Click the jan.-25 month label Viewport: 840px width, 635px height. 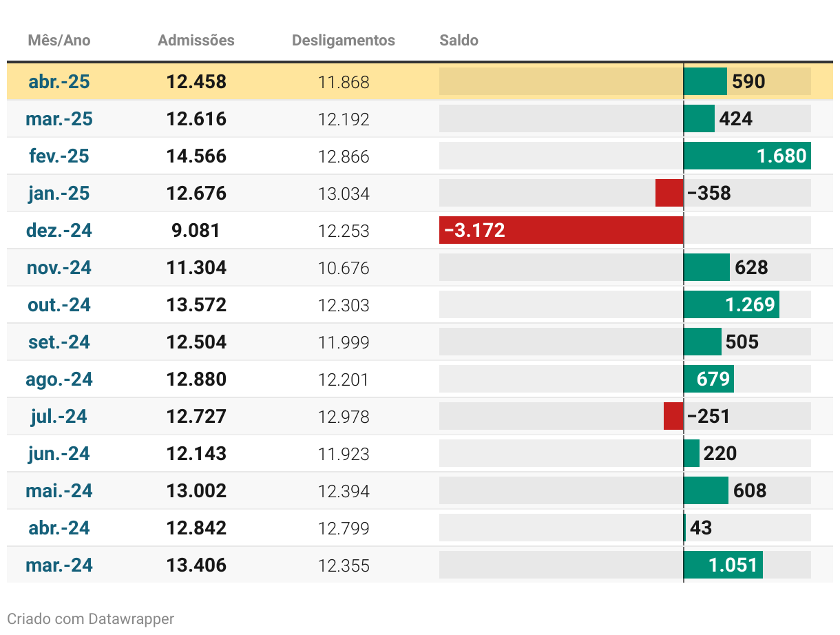tap(59, 194)
